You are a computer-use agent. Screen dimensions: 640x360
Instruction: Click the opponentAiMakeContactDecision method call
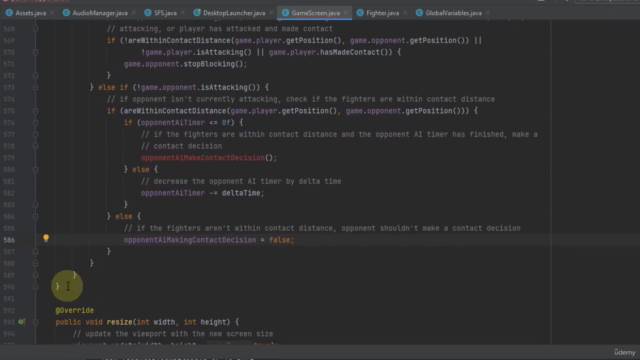coord(203,158)
